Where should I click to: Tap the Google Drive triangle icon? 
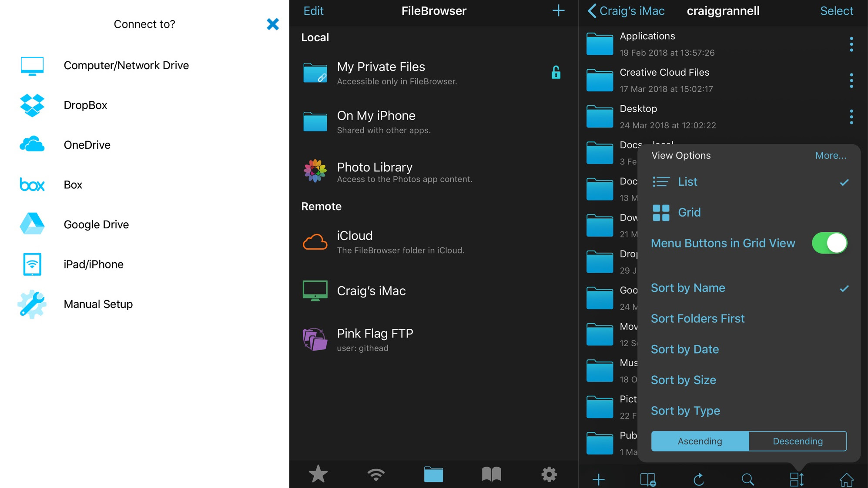(32, 224)
